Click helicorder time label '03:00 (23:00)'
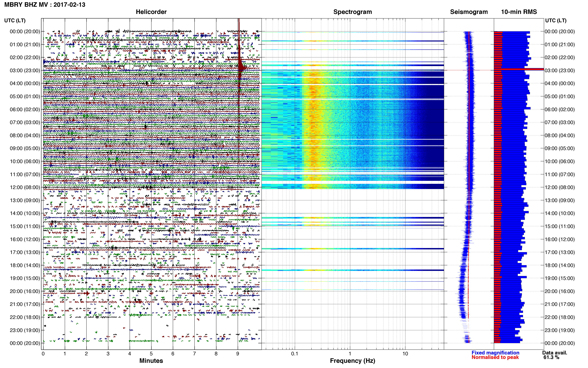 point(25,71)
